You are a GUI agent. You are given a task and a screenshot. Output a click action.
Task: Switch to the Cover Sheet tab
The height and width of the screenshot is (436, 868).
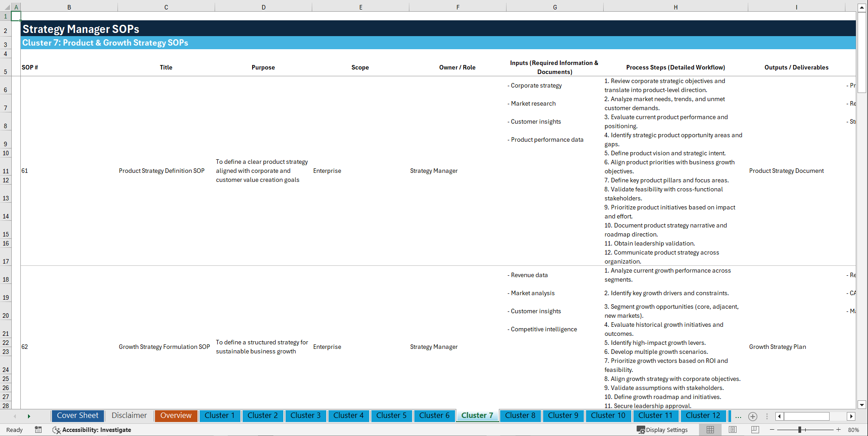click(x=77, y=416)
